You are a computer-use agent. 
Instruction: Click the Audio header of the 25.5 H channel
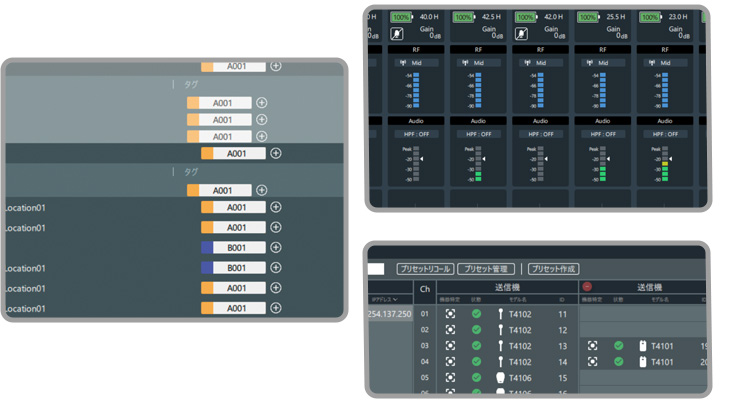[603, 121]
